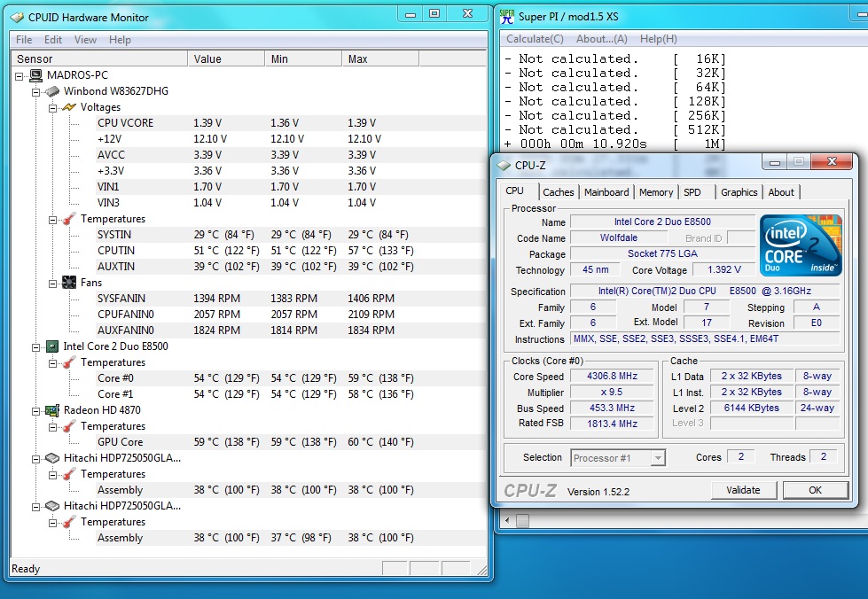Click the Validate button in CPU-Z

744,490
